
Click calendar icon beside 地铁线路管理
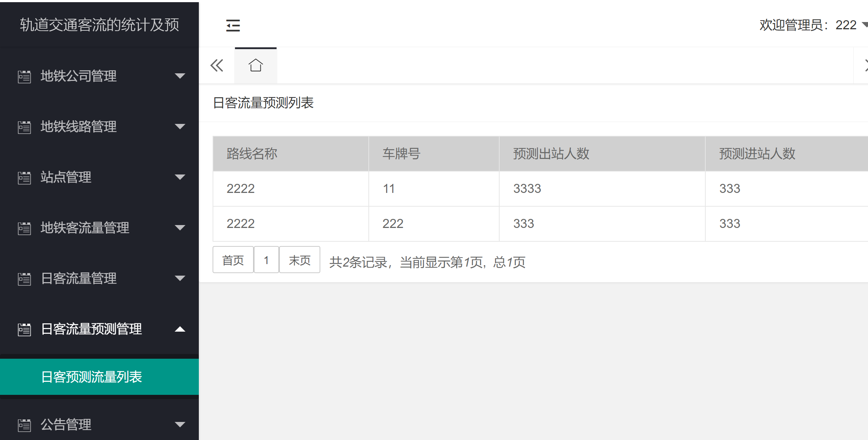(24, 127)
